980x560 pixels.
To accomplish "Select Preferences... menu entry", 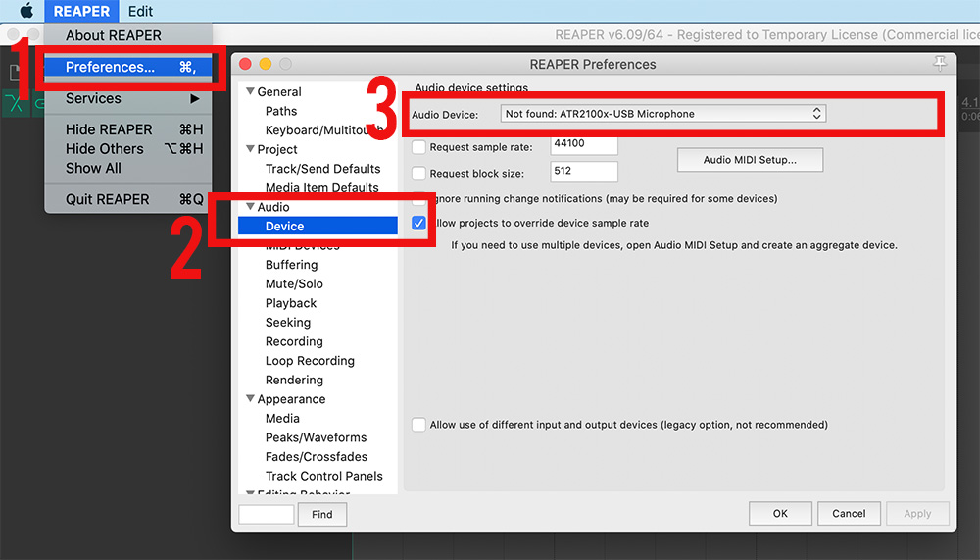I will [x=128, y=67].
